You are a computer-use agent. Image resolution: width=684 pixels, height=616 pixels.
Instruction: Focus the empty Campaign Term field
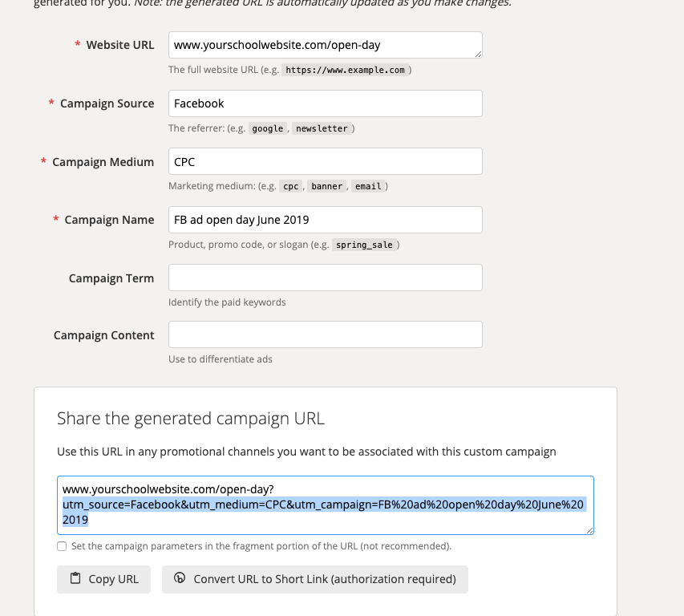click(325, 278)
